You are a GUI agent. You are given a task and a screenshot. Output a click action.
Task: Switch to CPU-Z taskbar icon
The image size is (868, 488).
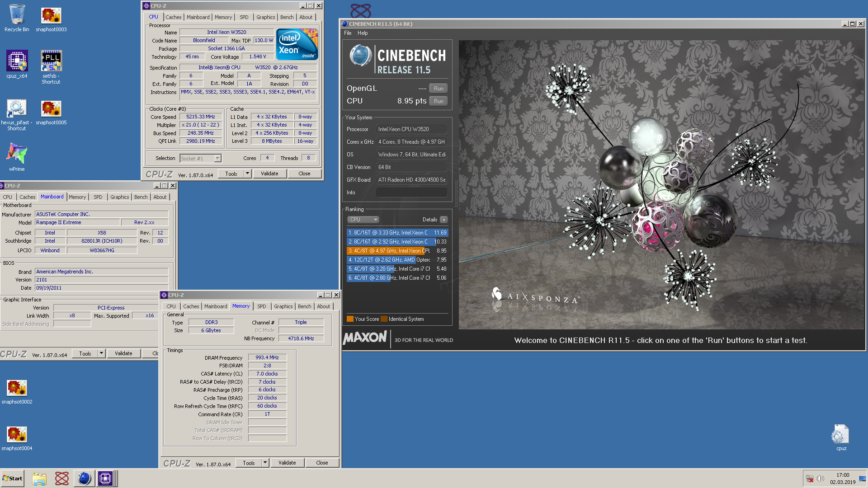(x=105, y=479)
